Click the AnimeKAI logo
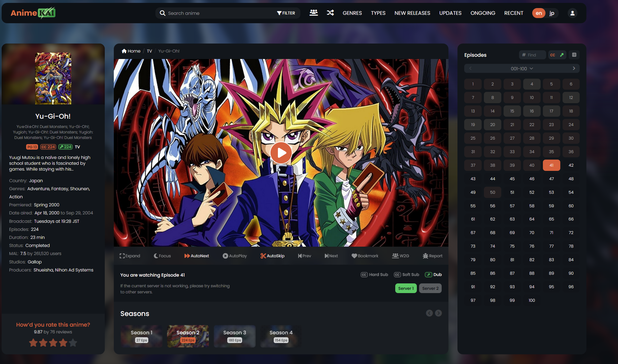 tap(33, 13)
